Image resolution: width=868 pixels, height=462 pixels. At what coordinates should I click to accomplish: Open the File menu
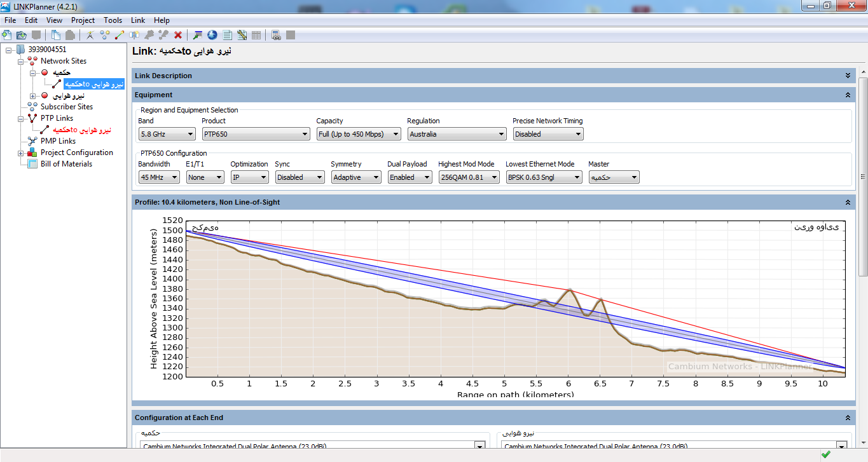[10, 20]
